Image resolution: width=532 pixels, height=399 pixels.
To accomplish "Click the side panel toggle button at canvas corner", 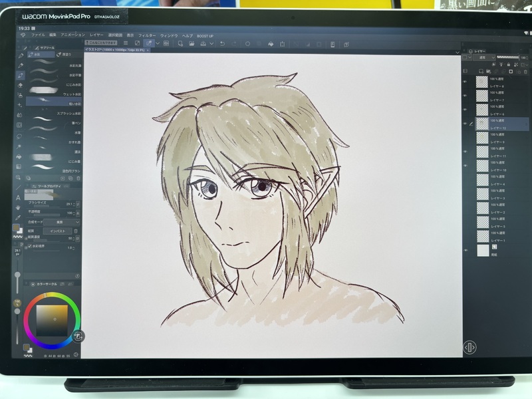I will (x=469, y=347).
